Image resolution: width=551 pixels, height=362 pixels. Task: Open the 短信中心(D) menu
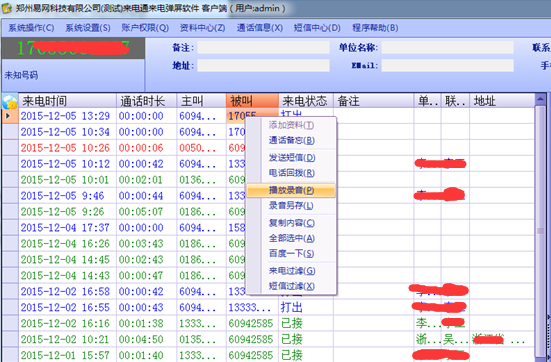click(317, 28)
